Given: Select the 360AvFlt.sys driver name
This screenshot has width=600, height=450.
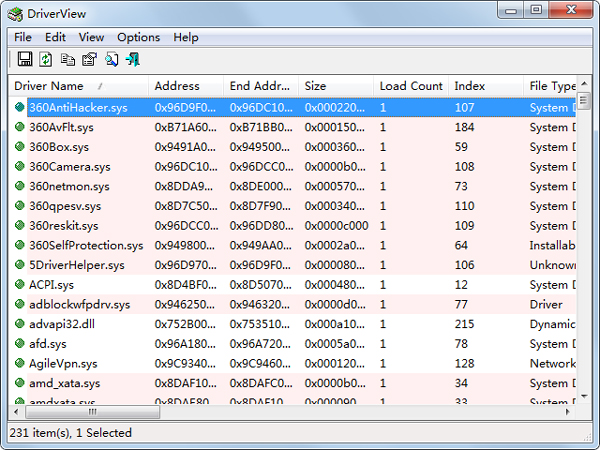Looking at the screenshot, I should 61,127.
